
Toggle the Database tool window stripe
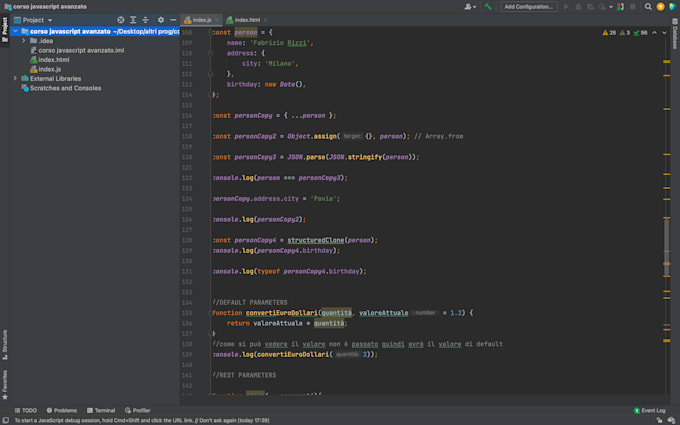(675, 34)
